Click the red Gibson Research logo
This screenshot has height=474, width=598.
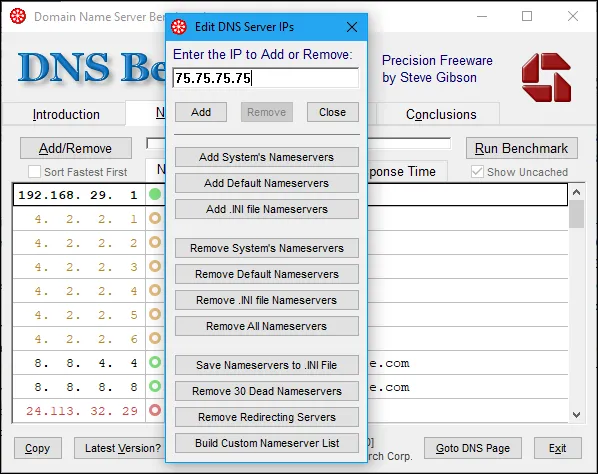coord(546,77)
